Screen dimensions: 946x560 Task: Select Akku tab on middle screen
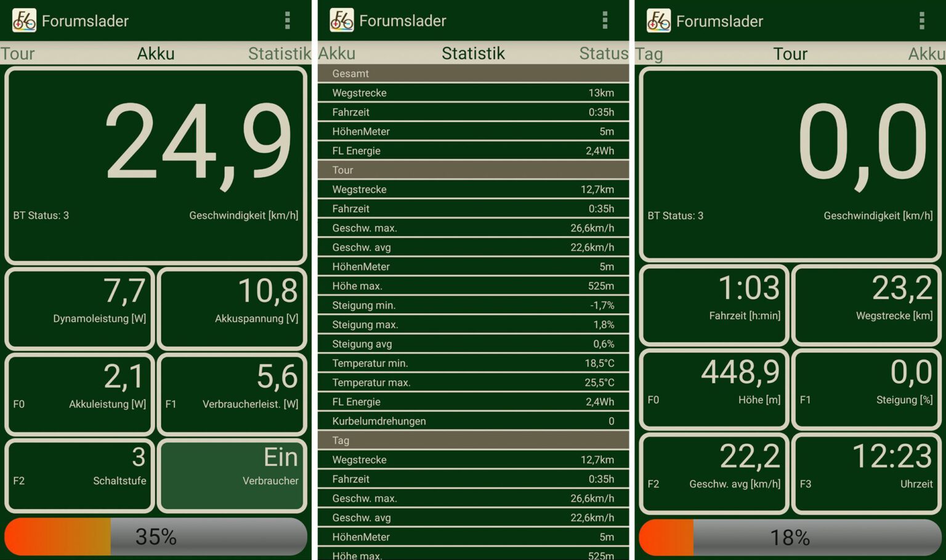337,54
